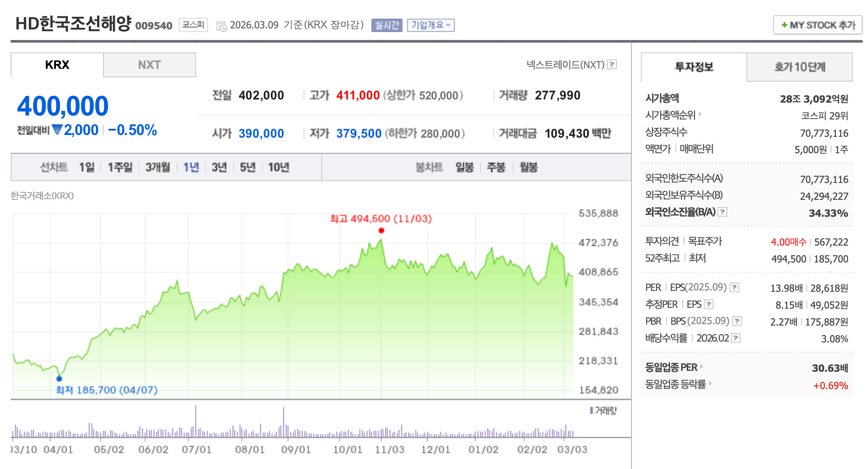Select the 3개월 chart range
The image size is (868, 469).
tap(158, 167)
